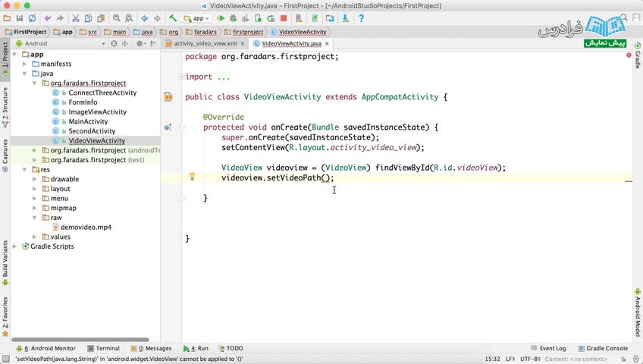Toggle the 2: Favorites side tool window

coord(5,316)
